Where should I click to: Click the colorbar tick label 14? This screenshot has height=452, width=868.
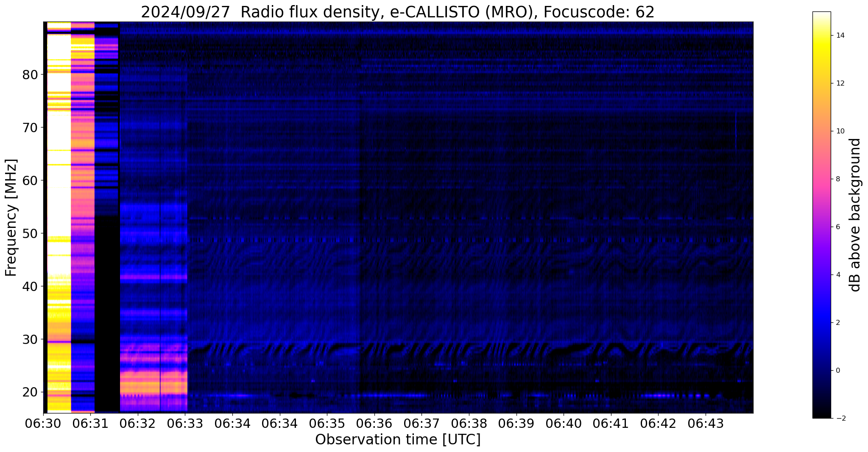[839, 36]
